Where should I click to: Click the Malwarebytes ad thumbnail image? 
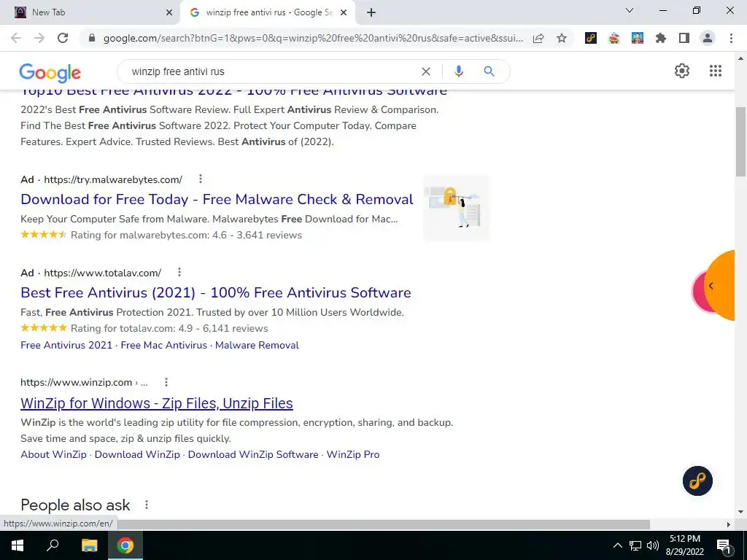(x=457, y=208)
